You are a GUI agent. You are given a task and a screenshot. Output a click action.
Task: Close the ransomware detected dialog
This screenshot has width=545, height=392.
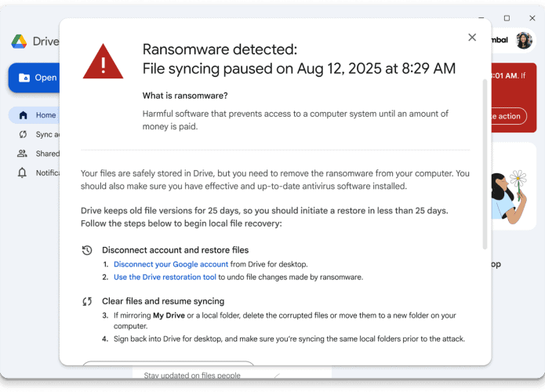(x=471, y=37)
